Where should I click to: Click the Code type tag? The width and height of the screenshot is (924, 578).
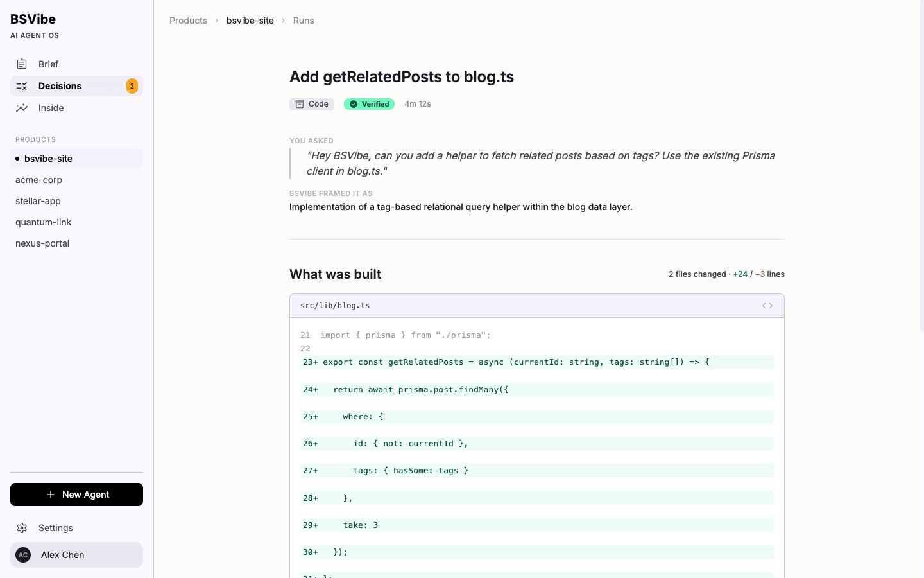pos(311,104)
